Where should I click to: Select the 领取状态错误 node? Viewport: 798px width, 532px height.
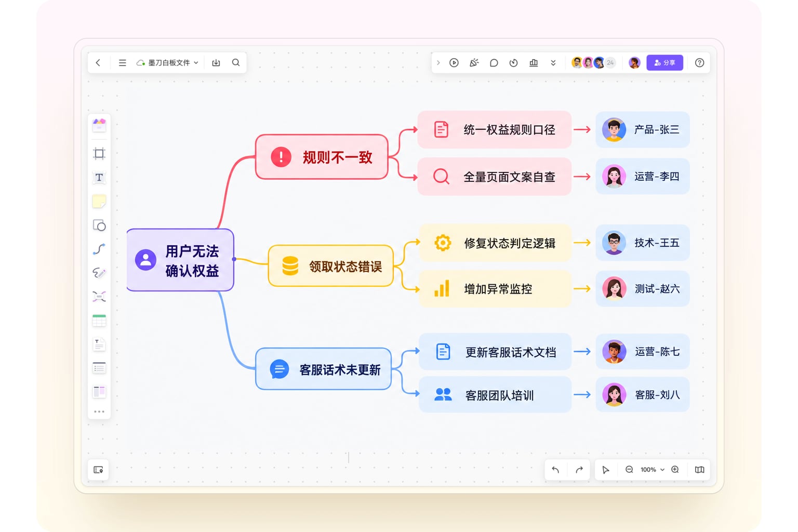click(x=331, y=266)
